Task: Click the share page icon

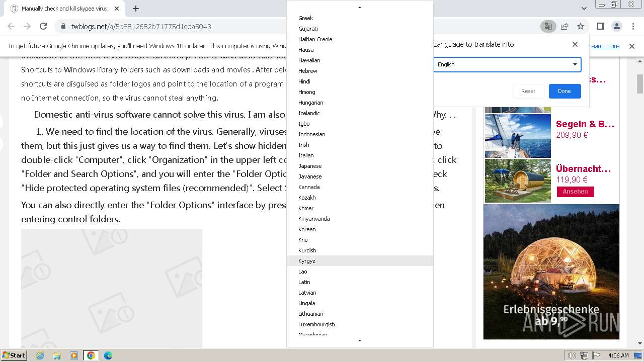Action: click(x=565, y=26)
